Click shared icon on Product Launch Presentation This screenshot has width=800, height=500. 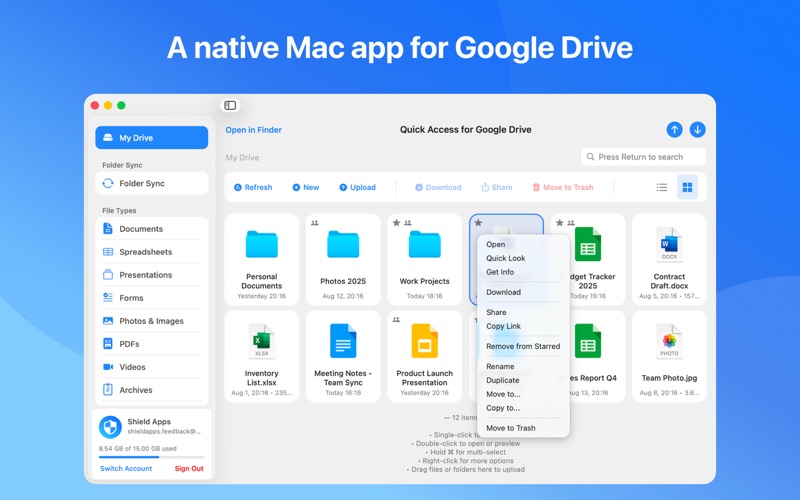(396, 320)
